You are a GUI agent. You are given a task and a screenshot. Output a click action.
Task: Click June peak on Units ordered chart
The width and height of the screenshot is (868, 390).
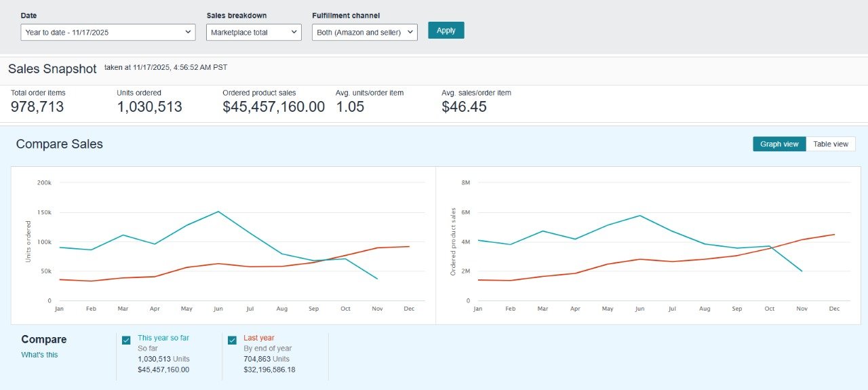pyautogui.click(x=218, y=212)
